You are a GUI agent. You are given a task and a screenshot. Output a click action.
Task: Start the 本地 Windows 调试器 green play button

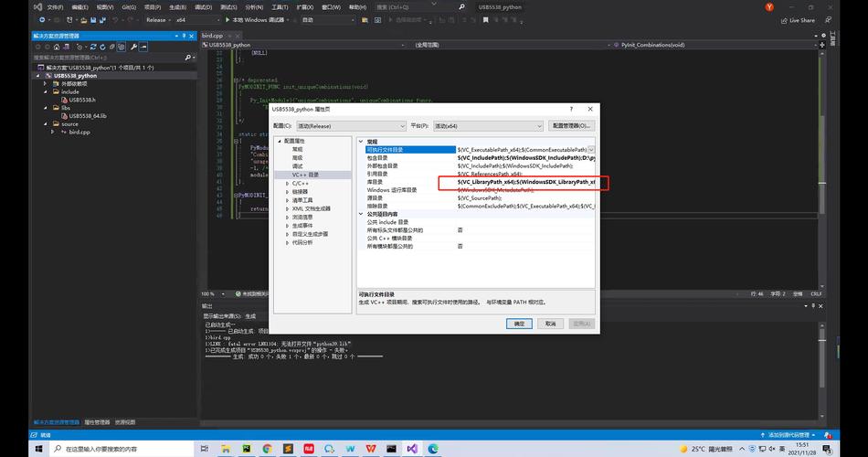click(x=228, y=20)
